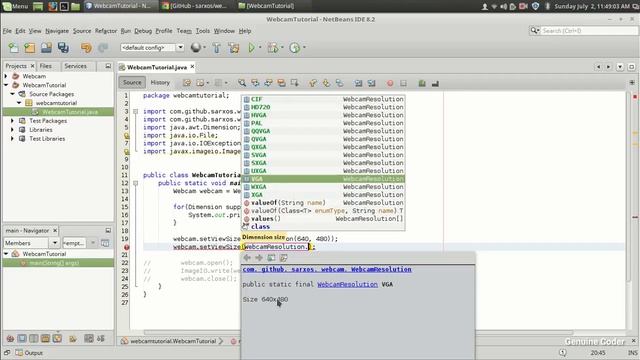Click the volume icon in system tray
640x360 pixels.
[504, 6]
